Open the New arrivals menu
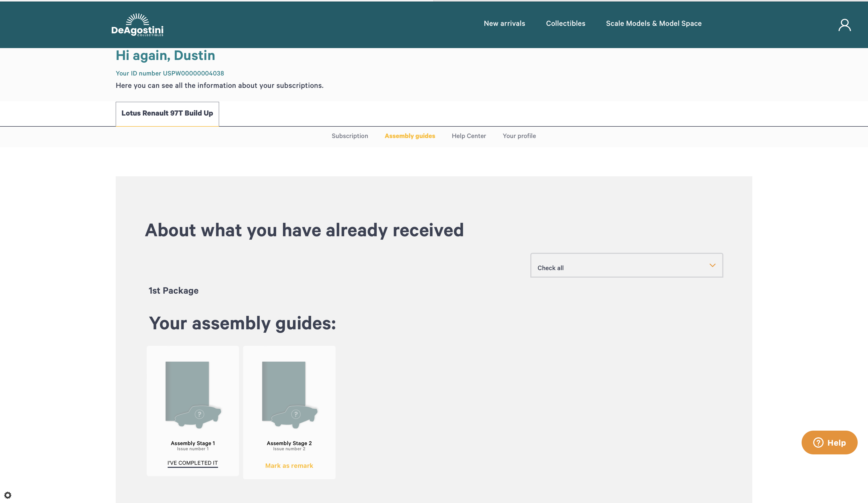The image size is (868, 503). click(x=504, y=24)
